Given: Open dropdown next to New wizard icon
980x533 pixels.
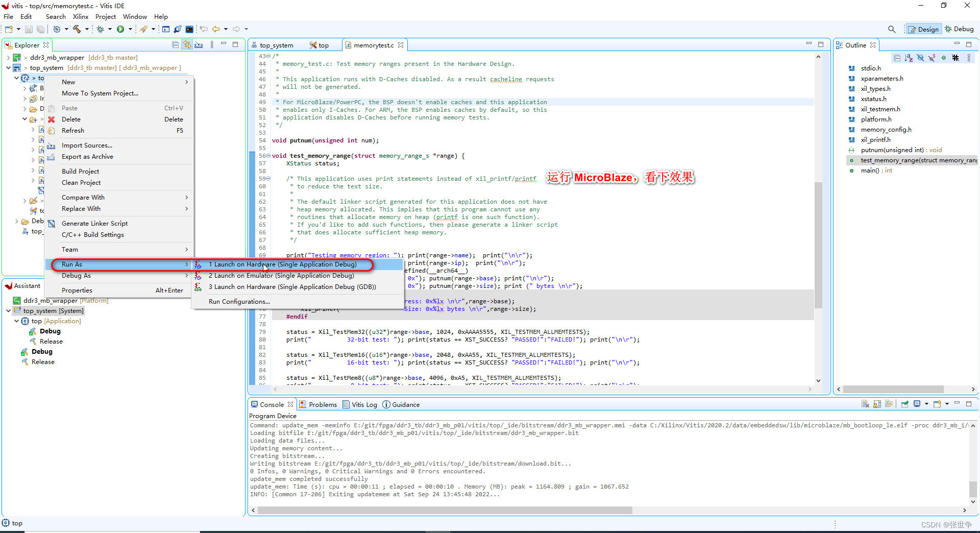Looking at the screenshot, I should [x=18, y=29].
